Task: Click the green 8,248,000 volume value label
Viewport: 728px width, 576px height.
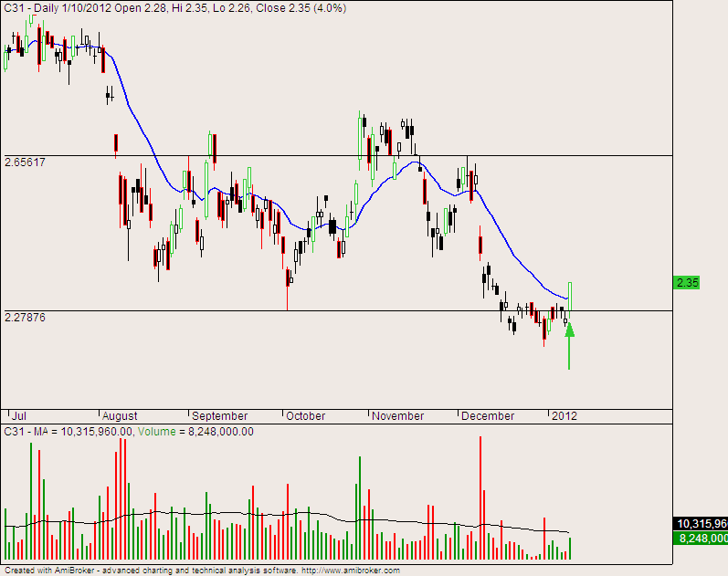Action: 700,539
